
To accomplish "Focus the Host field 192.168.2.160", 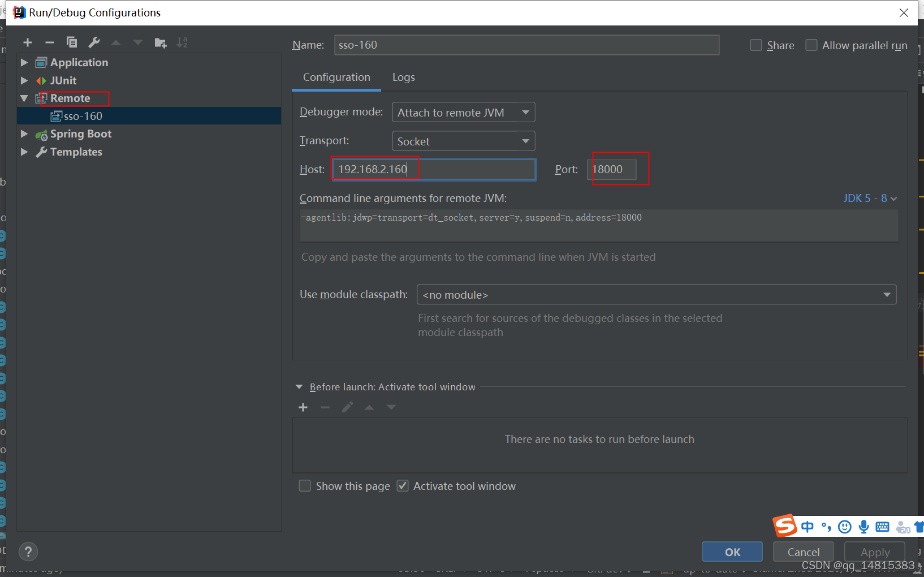I will click(x=434, y=169).
